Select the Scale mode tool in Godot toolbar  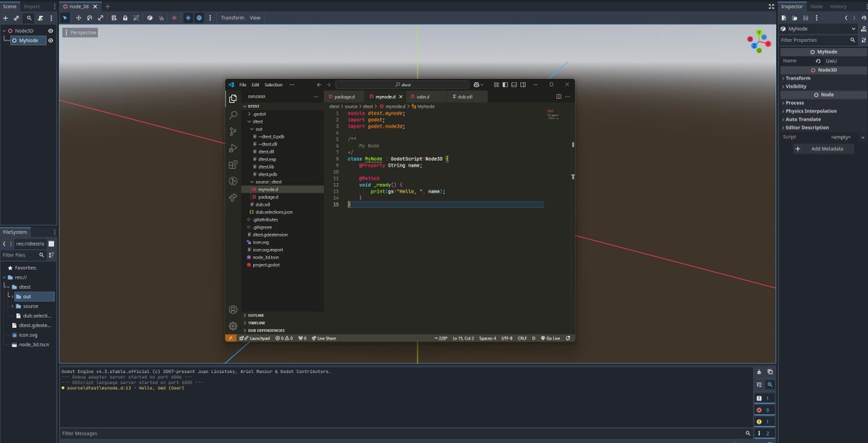tap(101, 17)
